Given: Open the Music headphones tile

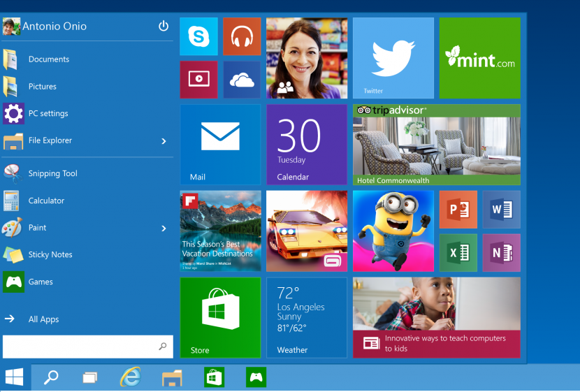Looking at the screenshot, I should pyautogui.click(x=242, y=36).
